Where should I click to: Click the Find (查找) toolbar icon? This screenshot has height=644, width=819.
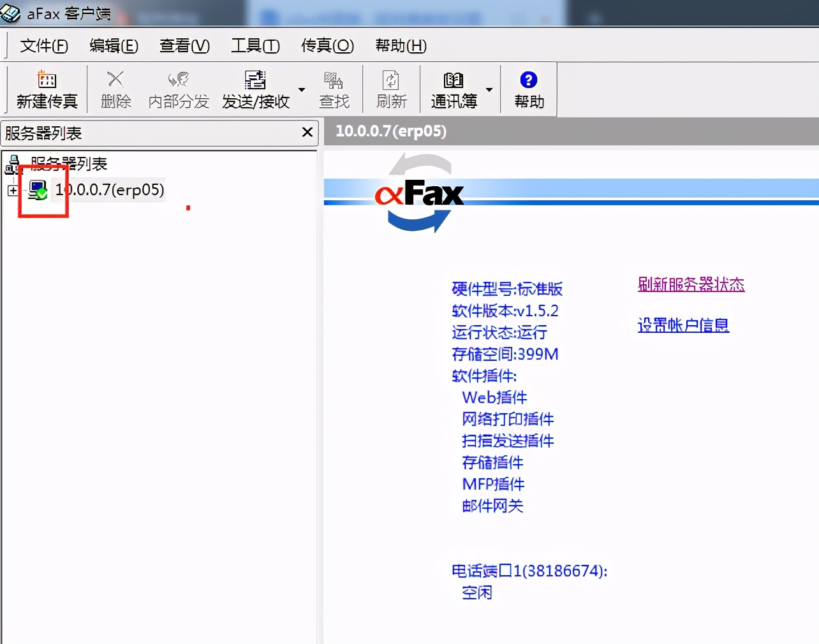(x=334, y=79)
